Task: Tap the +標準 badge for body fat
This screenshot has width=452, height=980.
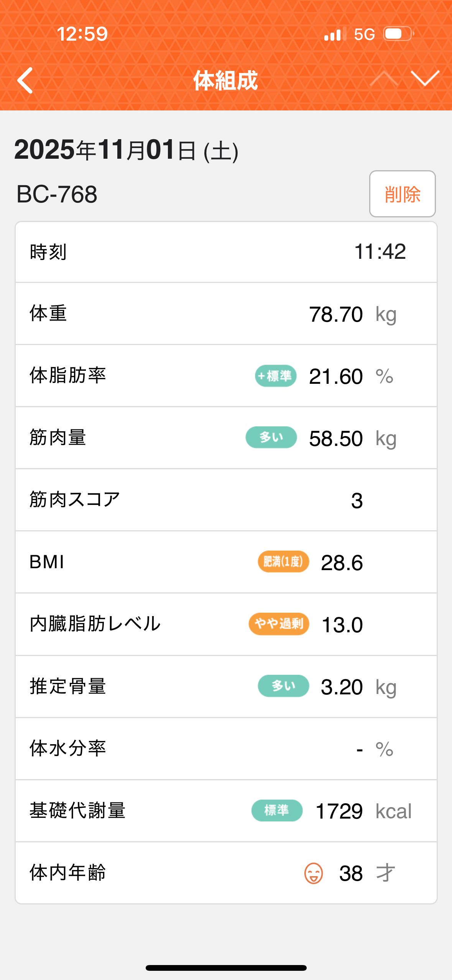Action: (x=276, y=376)
